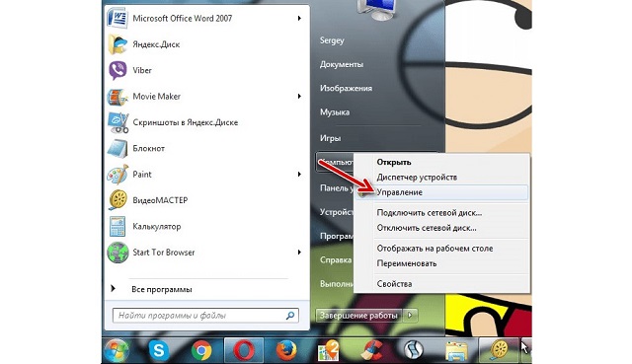Open CCleaner brush icon in taskbar

371,351
